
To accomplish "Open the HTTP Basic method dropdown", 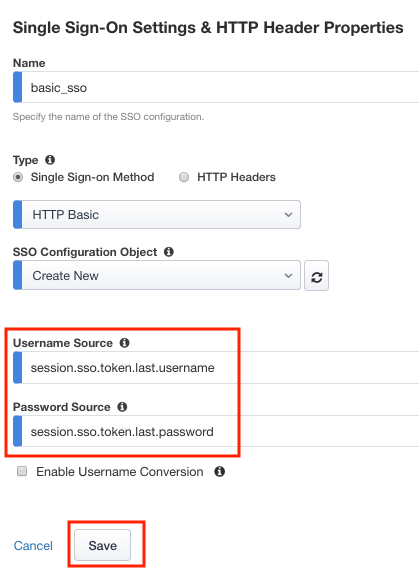I will (157, 215).
